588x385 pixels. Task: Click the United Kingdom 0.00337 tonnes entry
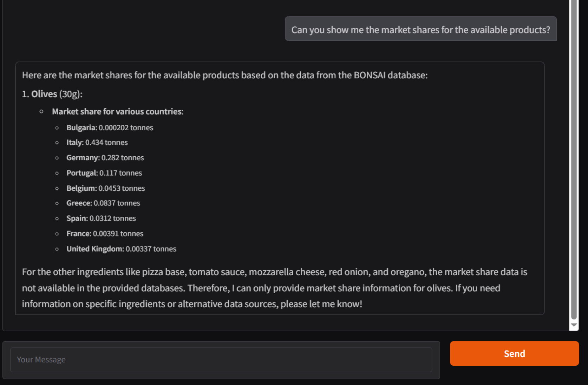tap(121, 249)
